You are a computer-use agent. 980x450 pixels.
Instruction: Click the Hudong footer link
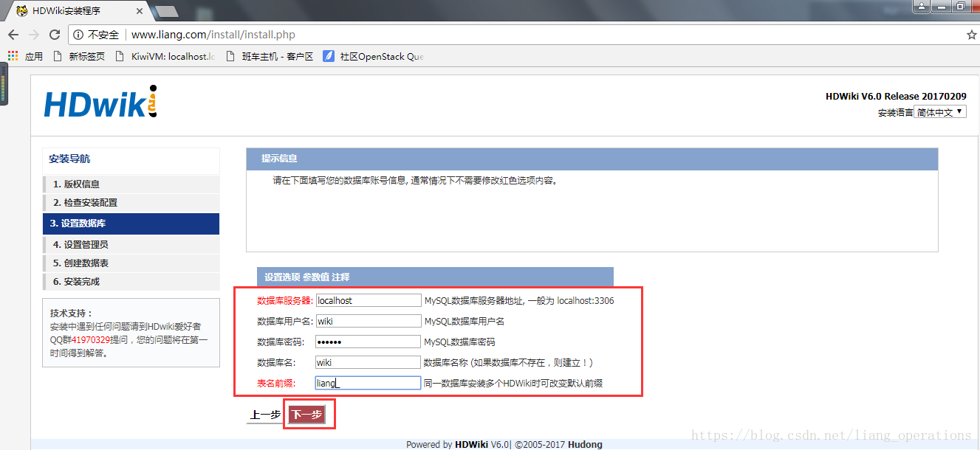coord(585,444)
